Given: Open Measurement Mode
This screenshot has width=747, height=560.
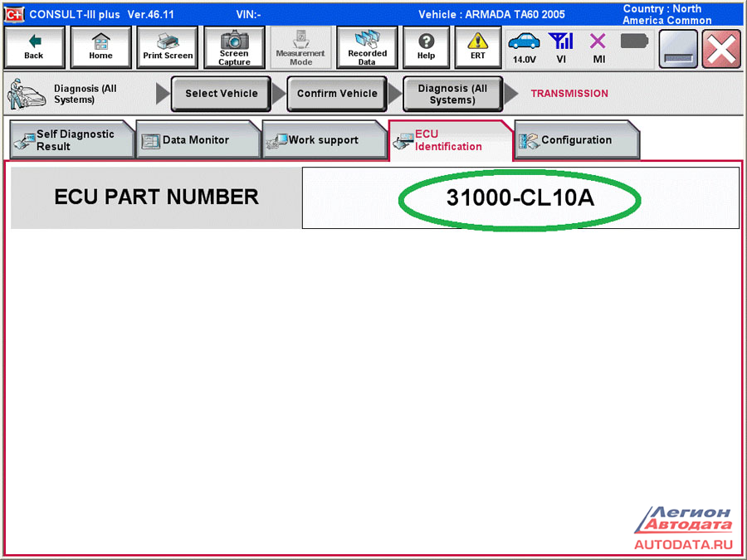Looking at the screenshot, I should tap(300, 47).
